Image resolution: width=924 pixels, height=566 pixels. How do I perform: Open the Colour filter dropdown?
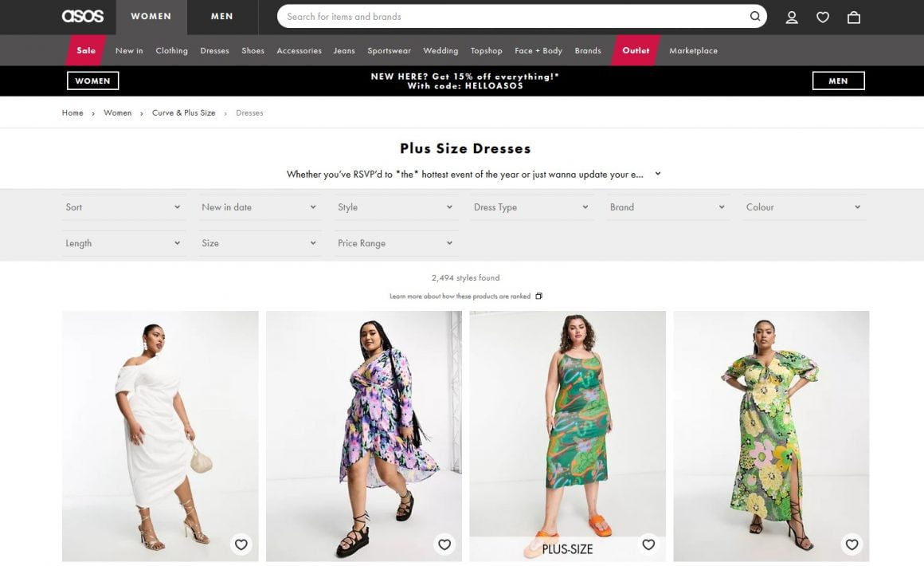(804, 207)
